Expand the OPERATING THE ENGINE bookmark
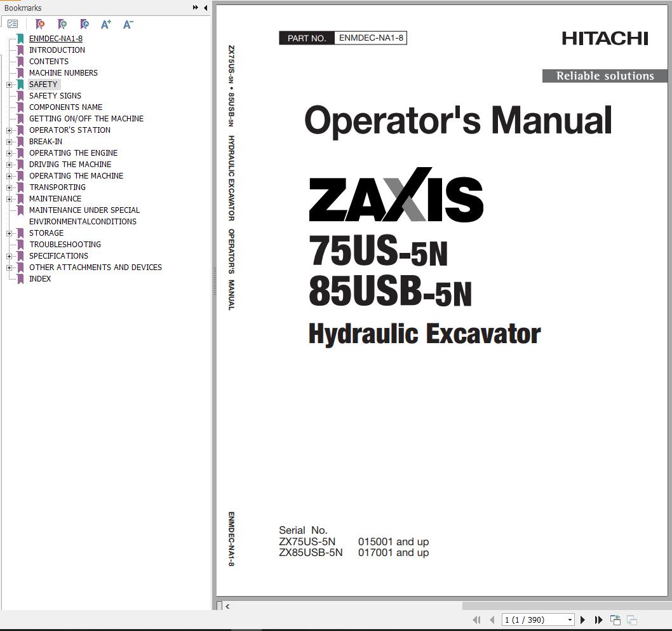Viewport: 672px width, 631px height. (x=9, y=154)
